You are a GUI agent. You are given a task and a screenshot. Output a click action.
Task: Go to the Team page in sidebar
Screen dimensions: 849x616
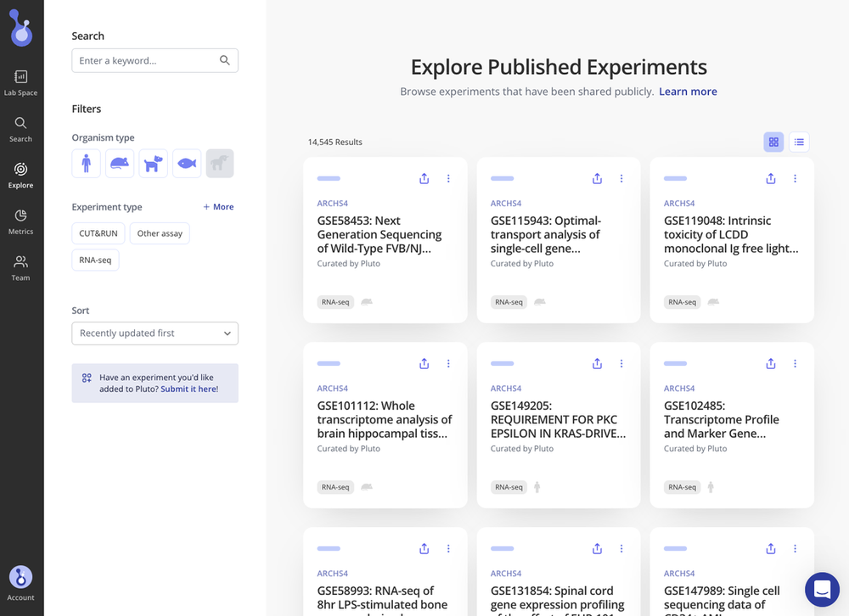click(20, 267)
